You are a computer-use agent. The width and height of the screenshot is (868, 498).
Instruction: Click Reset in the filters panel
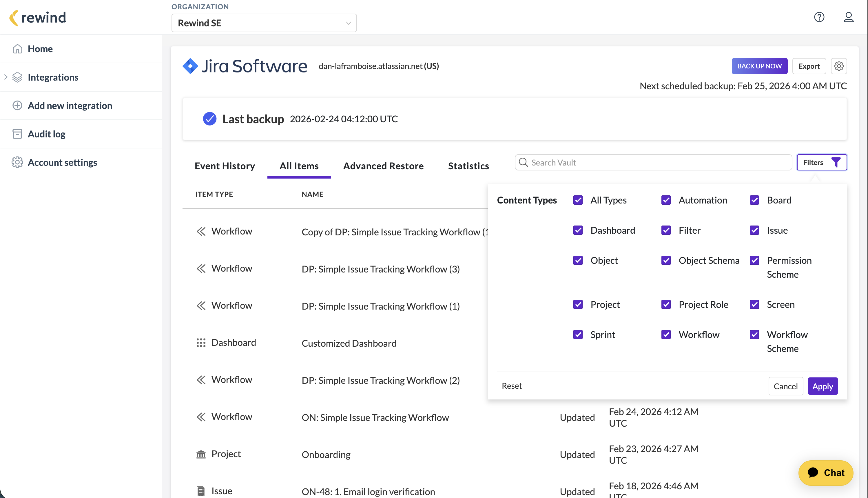(511, 386)
